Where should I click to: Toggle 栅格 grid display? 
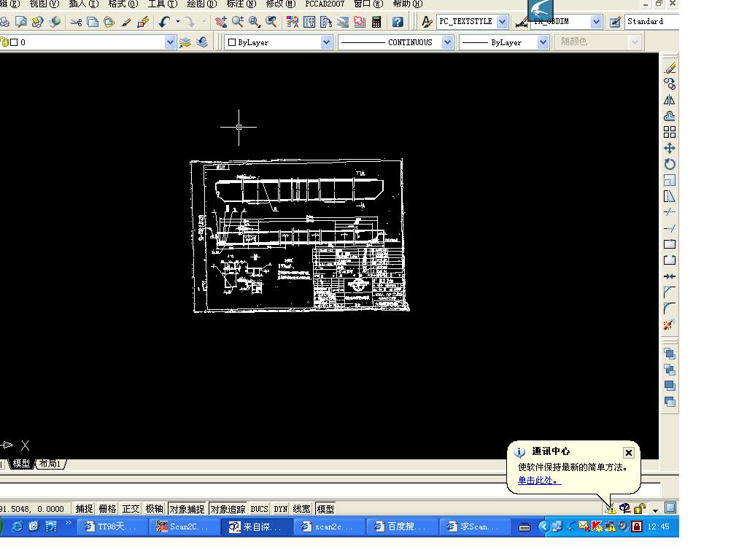coord(108,509)
